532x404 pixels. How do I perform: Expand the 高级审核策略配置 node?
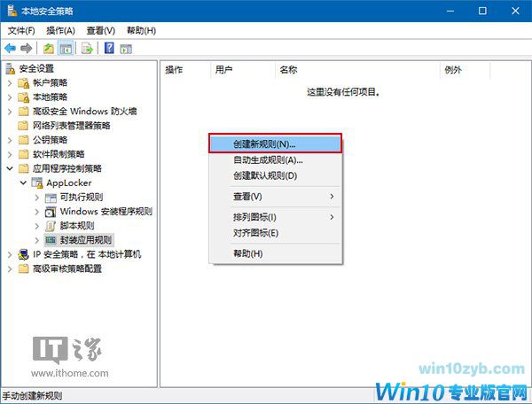[x=10, y=268]
